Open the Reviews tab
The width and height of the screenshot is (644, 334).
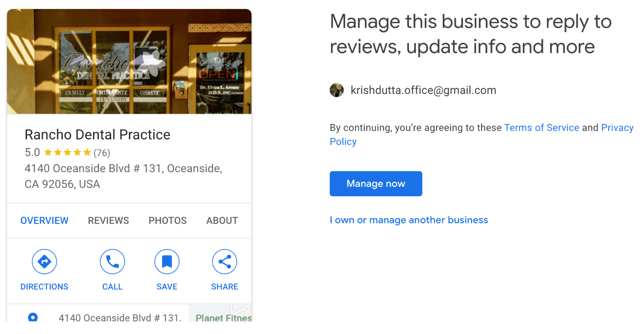[108, 220]
